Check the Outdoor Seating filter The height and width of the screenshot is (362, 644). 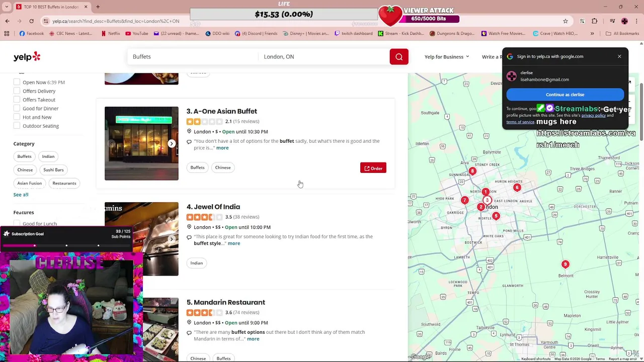pyautogui.click(x=17, y=126)
